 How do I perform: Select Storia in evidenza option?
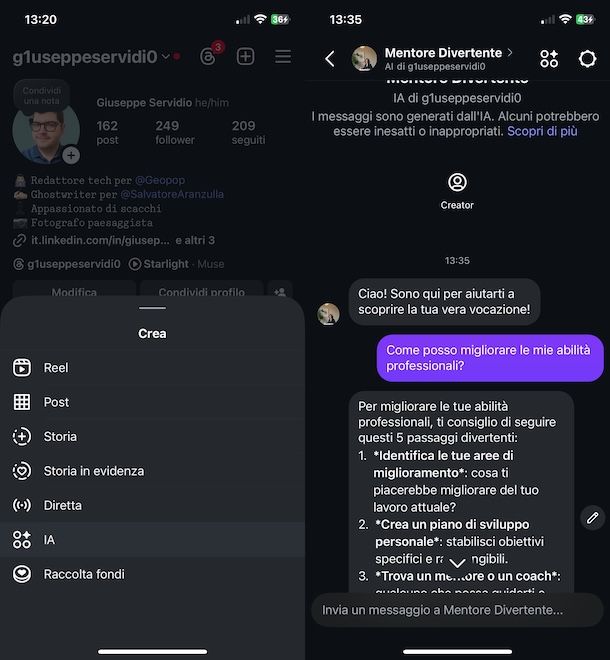pos(152,471)
